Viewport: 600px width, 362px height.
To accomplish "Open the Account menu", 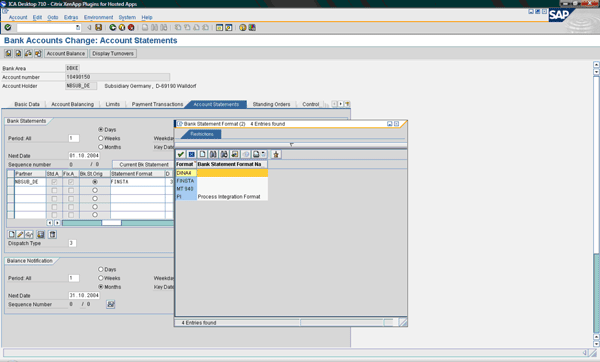I will (18, 17).
